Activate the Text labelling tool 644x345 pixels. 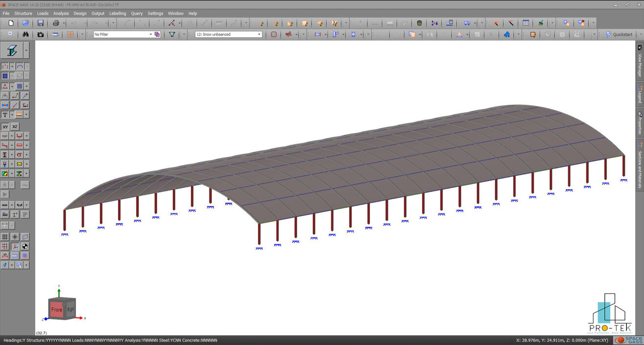4,115
